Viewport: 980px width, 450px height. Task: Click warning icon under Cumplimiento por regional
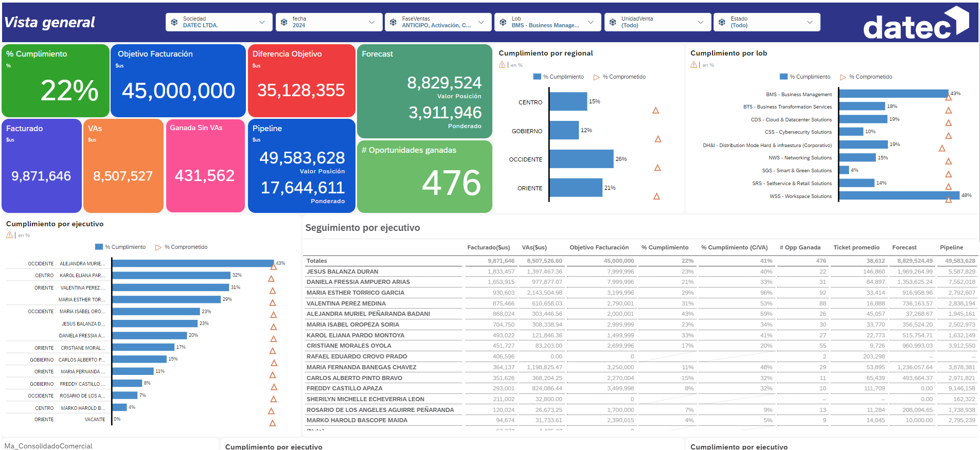tap(502, 65)
